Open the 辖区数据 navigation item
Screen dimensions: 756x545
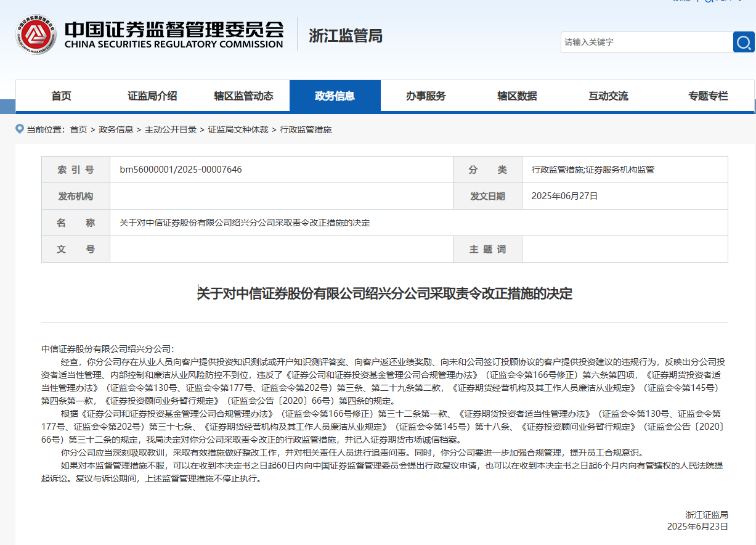pos(517,96)
